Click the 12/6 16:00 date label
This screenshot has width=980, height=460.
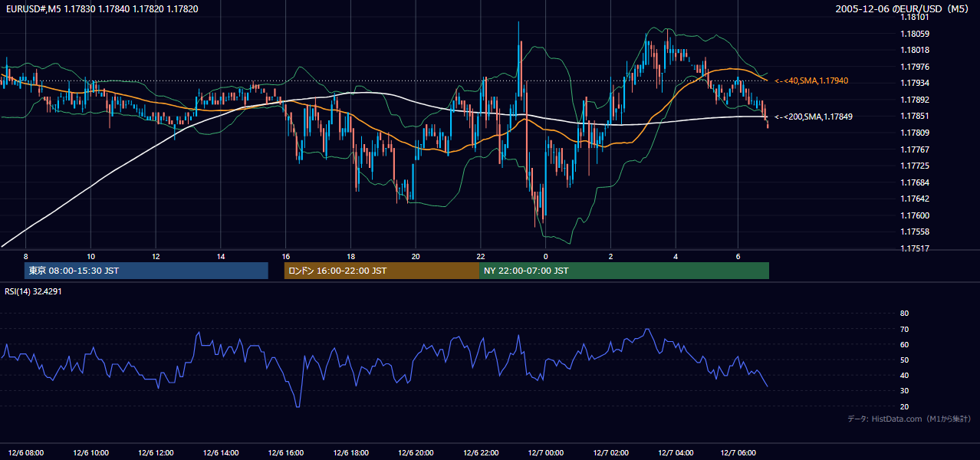click(x=286, y=453)
